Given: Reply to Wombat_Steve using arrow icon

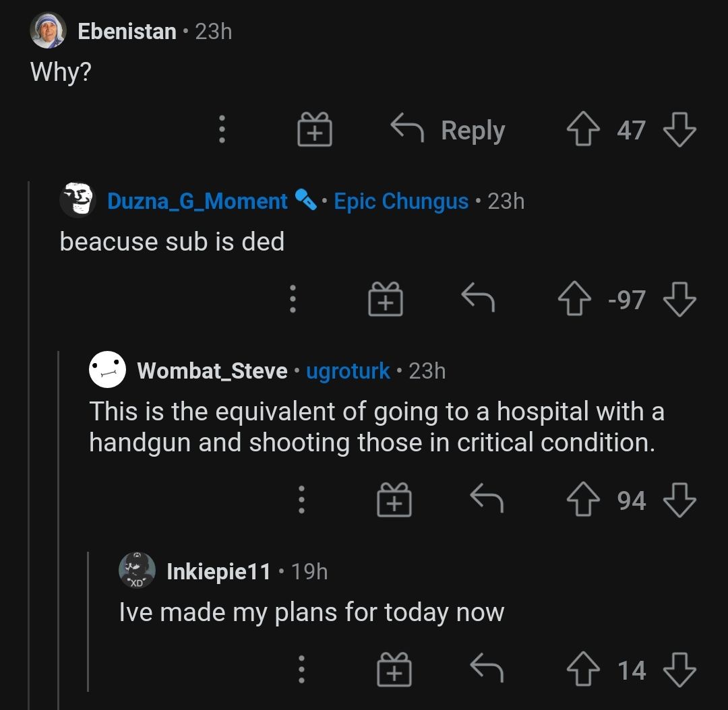Looking at the screenshot, I should [486, 501].
